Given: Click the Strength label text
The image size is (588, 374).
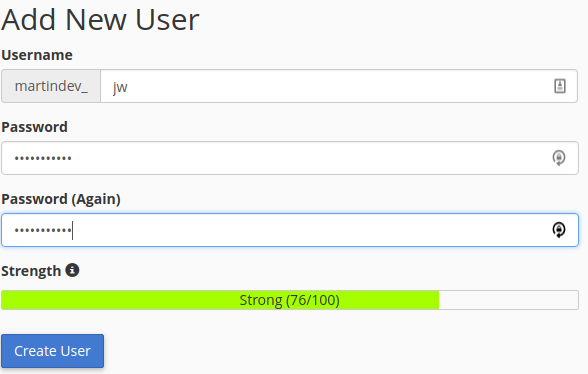Looking at the screenshot, I should click(x=31, y=271).
